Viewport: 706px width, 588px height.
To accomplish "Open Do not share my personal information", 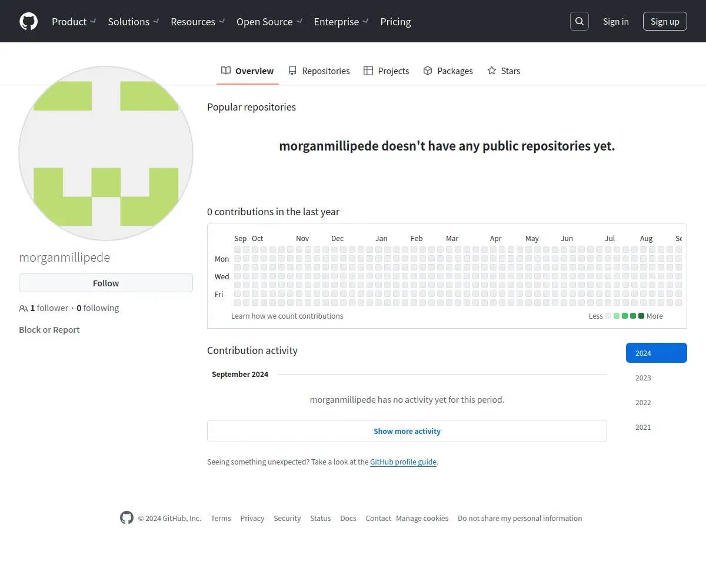I will (520, 518).
